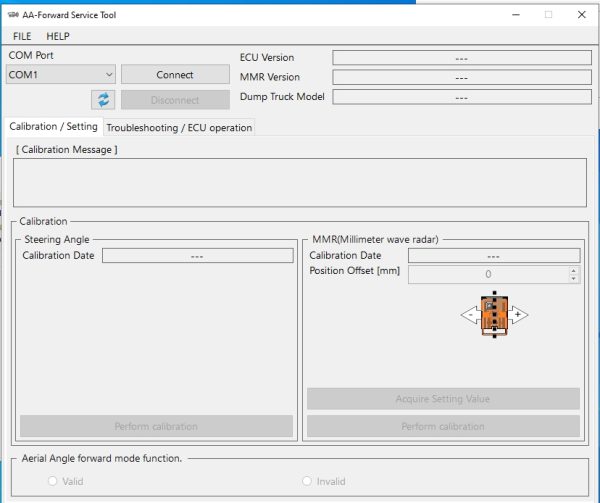The image size is (600, 503).
Task: Decrease Position Offset with down arrow
Action: point(573,278)
